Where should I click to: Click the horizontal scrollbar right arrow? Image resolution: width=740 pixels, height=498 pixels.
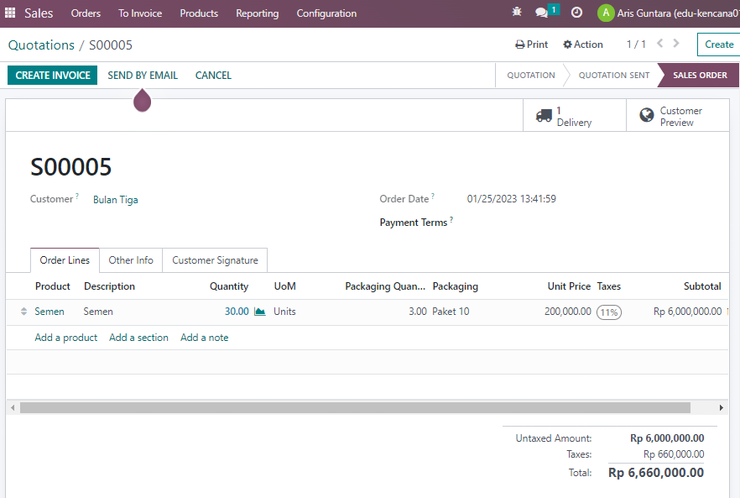(721, 407)
